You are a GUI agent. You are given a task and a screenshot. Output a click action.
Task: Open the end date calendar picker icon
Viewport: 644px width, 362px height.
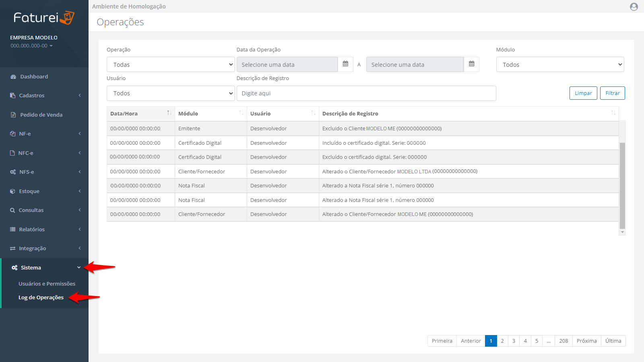pyautogui.click(x=471, y=64)
